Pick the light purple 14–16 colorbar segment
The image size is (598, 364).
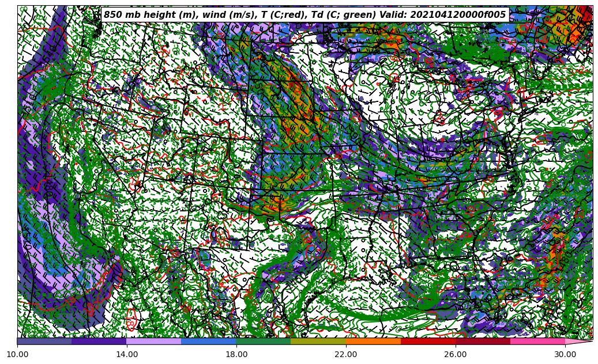tap(154, 342)
